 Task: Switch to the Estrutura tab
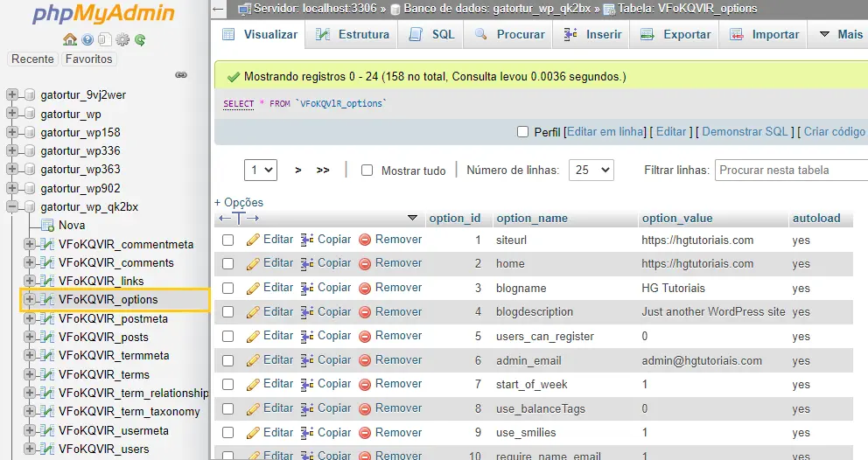coord(352,34)
